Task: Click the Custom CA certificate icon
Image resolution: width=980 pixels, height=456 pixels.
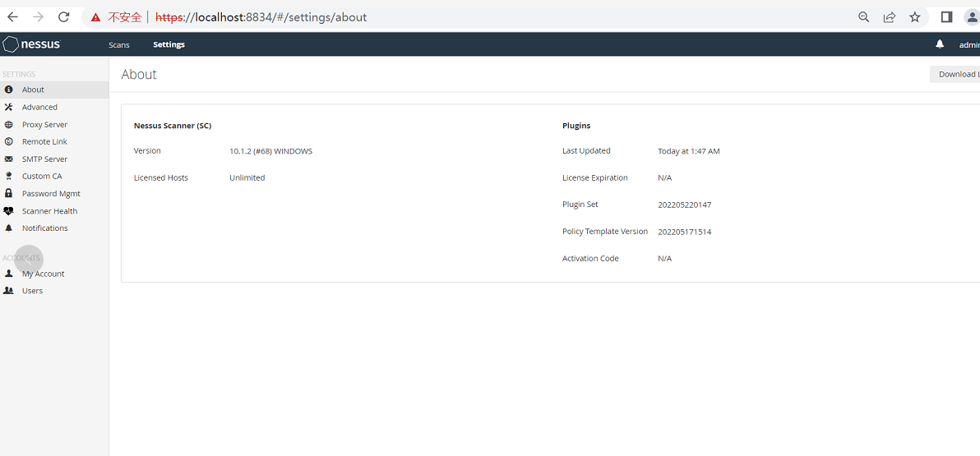Action: [9, 176]
